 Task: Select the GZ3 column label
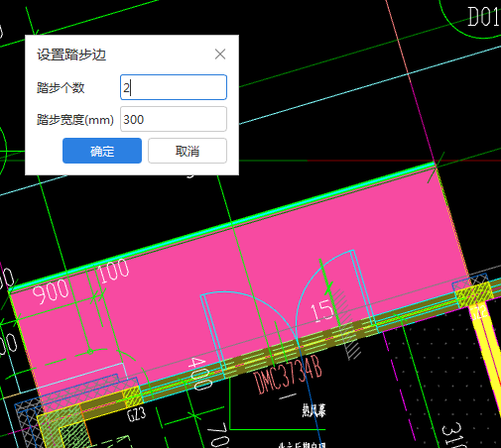(x=137, y=414)
